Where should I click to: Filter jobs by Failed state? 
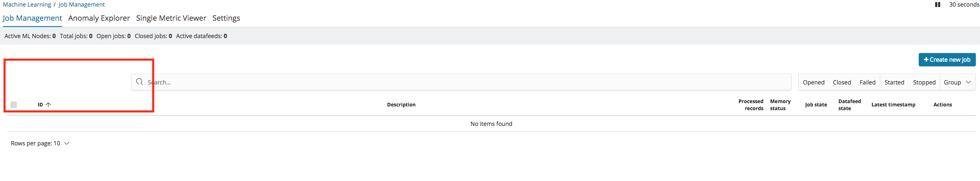[867, 82]
